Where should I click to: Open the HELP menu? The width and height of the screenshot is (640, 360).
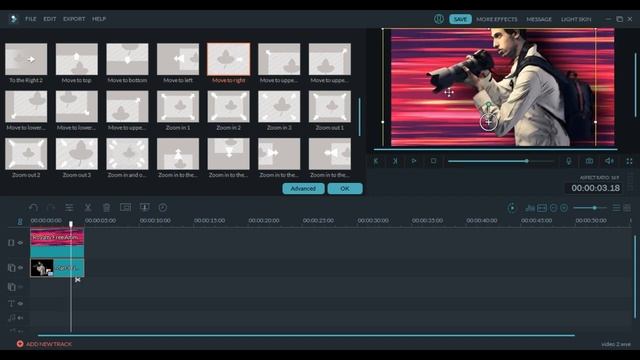click(x=99, y=19)
